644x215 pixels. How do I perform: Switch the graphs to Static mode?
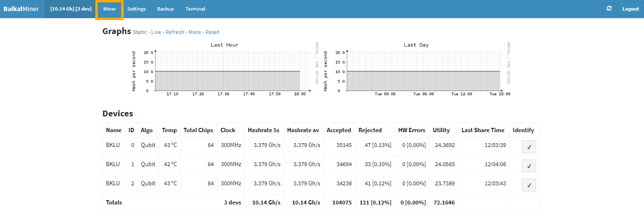click(140, 32)
